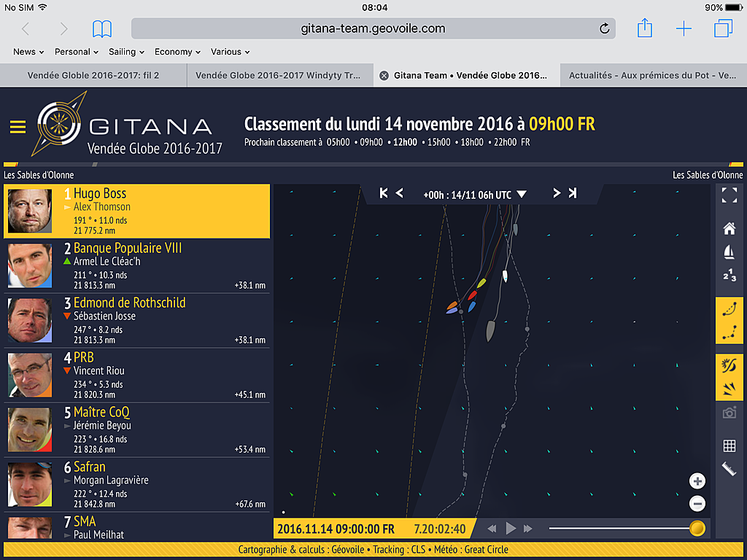Click the large grey boat on the map

(x=490, y=331)
